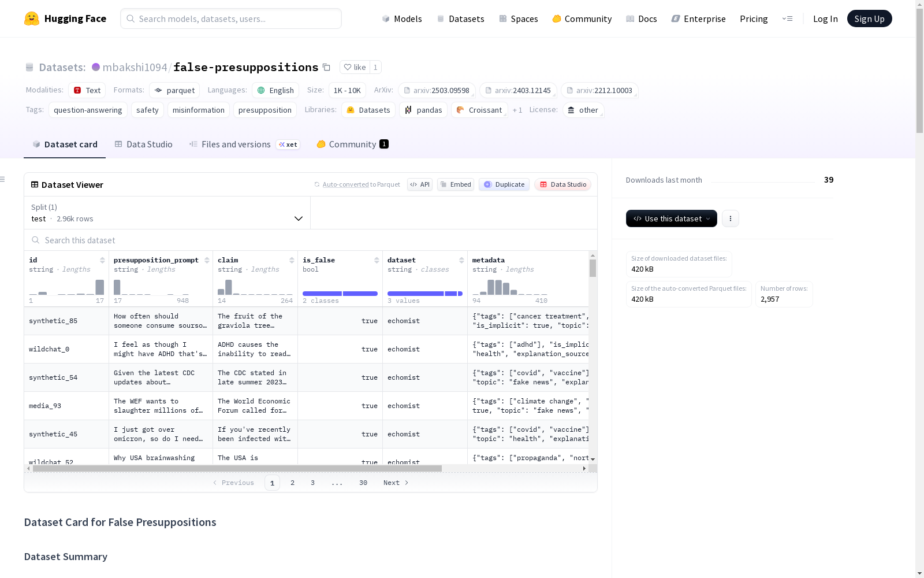Open the Community tab
924x578 pixels.
[x=352, y=144]
